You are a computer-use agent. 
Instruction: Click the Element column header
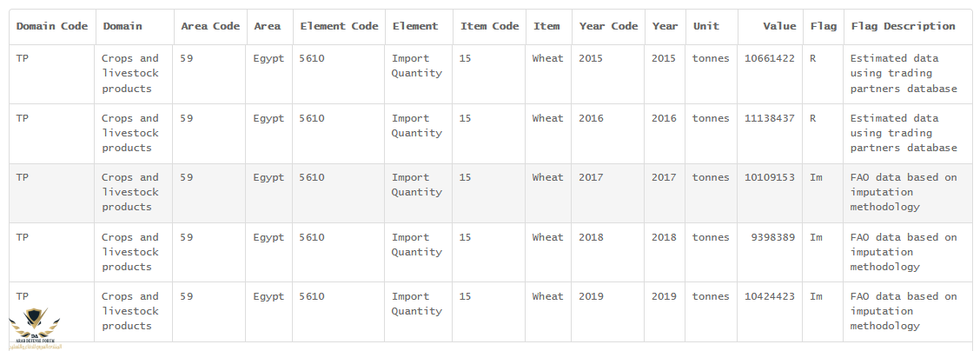(415, 26)
